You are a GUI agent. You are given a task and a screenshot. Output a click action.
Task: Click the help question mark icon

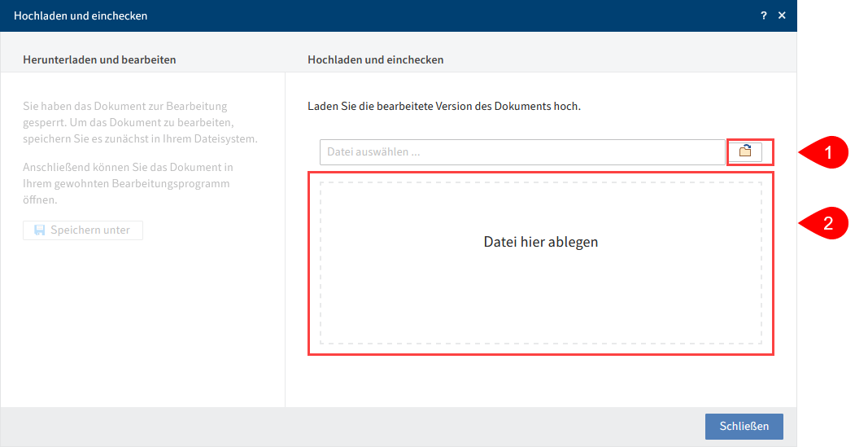[764, 15]
